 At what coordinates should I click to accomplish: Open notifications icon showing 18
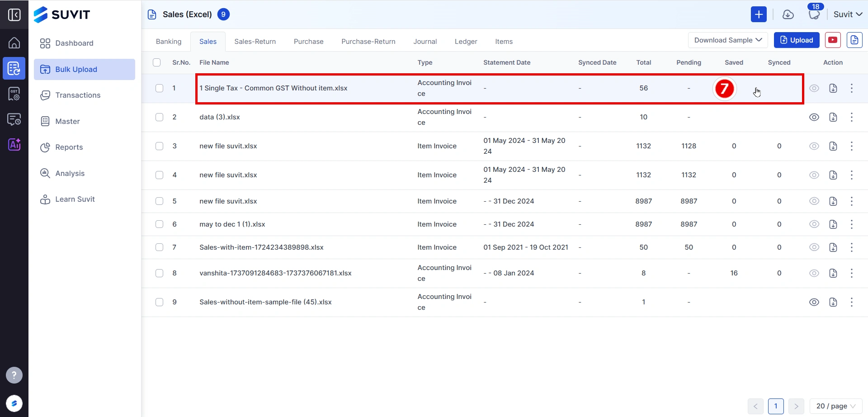814,14
